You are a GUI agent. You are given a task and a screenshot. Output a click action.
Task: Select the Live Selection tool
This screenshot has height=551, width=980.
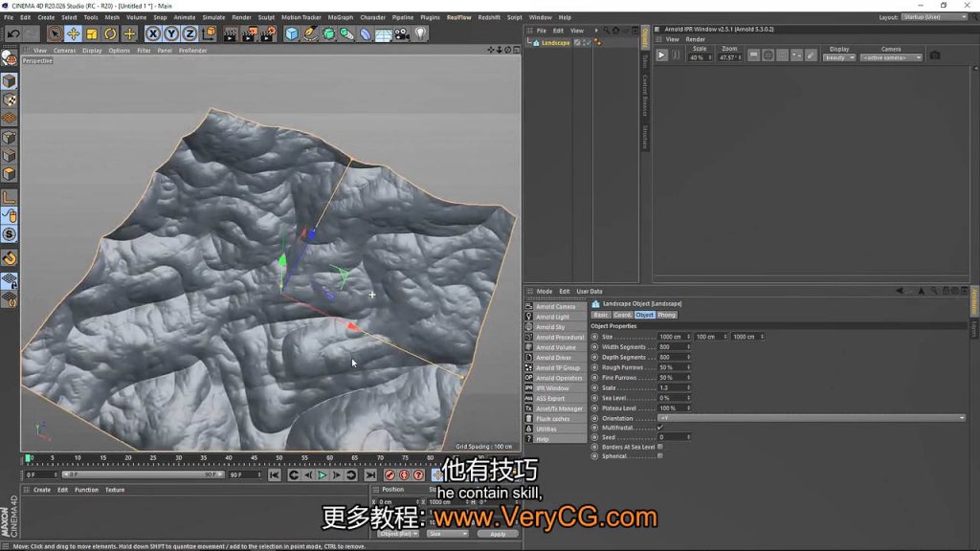(55, 33)
